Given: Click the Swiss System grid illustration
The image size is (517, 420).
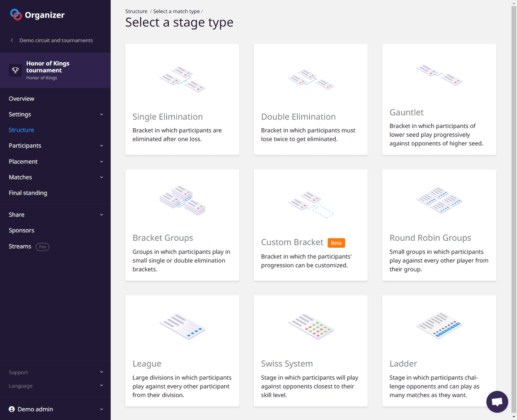Looking at the screenshot, I should click(x=311, y=326).
